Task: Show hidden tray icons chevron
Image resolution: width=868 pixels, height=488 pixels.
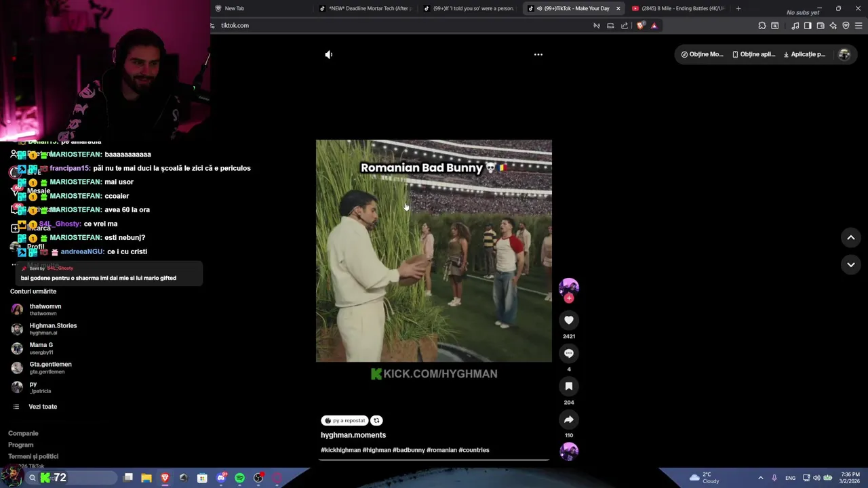Action: [760, 478]
